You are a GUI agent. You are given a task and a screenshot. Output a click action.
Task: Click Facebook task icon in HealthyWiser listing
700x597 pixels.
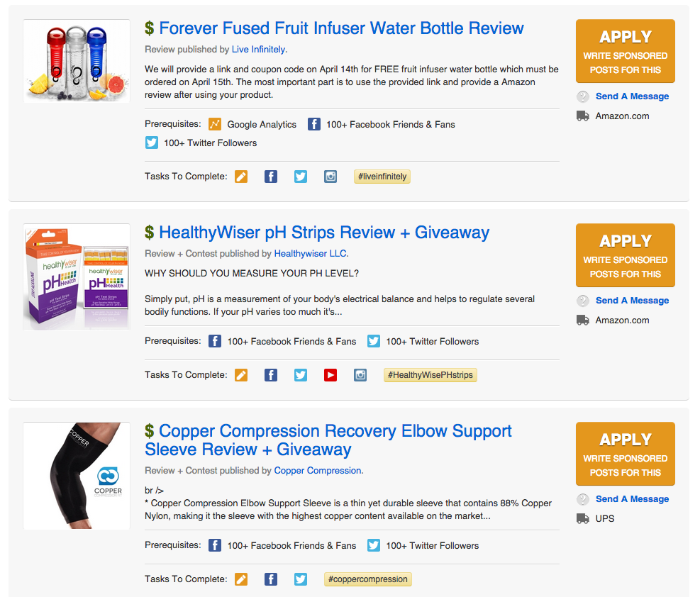click(271, 375)
